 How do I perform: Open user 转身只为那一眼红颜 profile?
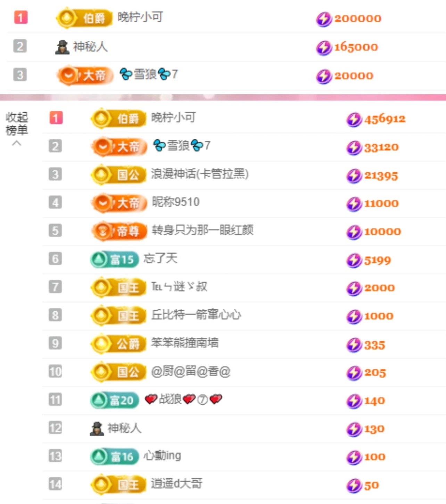tap(203, 230)
